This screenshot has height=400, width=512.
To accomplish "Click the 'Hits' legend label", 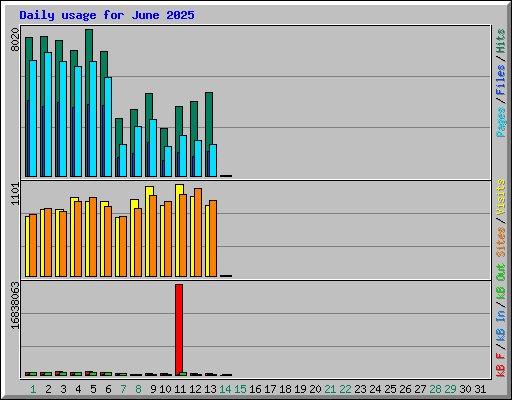I will pyautogui.click(x=501, y=41).
